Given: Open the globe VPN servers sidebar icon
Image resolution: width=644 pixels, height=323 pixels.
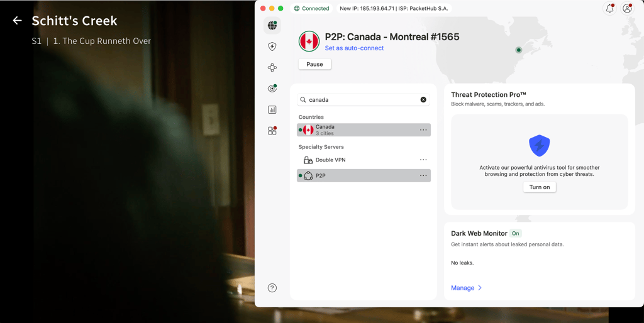Looking at the screenshot, I should (x=272, y=25).
